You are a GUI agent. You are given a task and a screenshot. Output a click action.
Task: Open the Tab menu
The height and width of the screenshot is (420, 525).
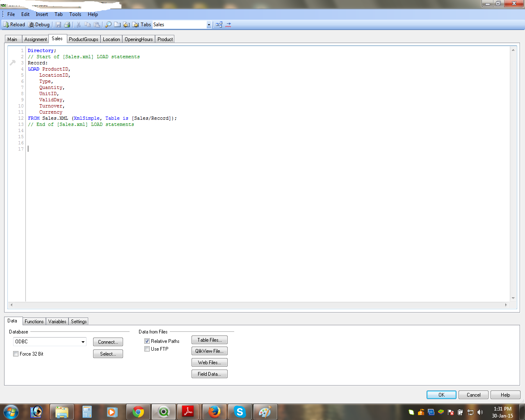point(59,14)
